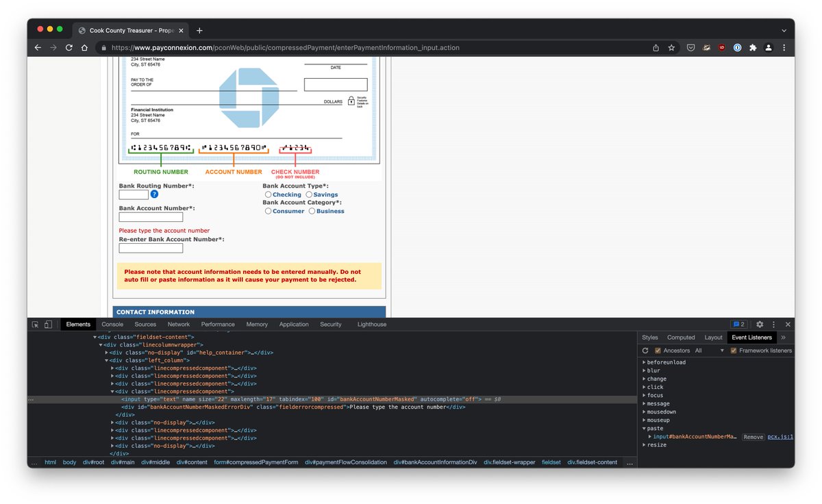Refresh the event listeners list

click(645, 351)
